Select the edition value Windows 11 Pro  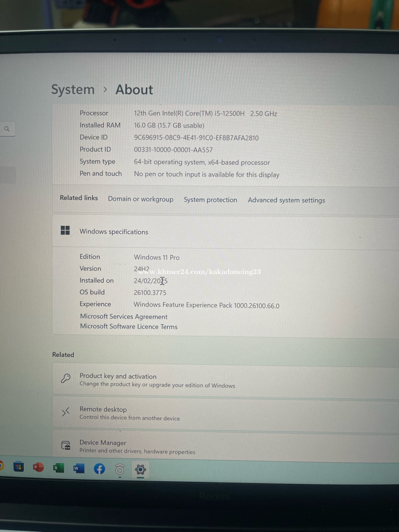pos(157,257)
